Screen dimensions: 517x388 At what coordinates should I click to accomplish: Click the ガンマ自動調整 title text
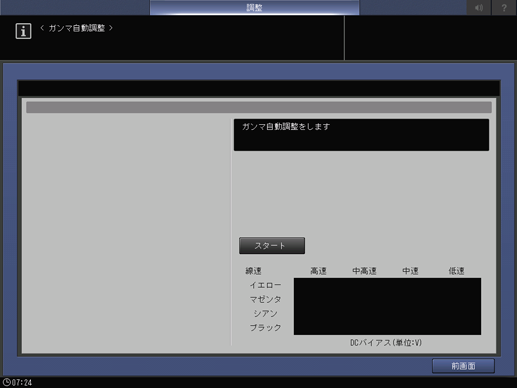pyautogui.click(x=77, y=28)
